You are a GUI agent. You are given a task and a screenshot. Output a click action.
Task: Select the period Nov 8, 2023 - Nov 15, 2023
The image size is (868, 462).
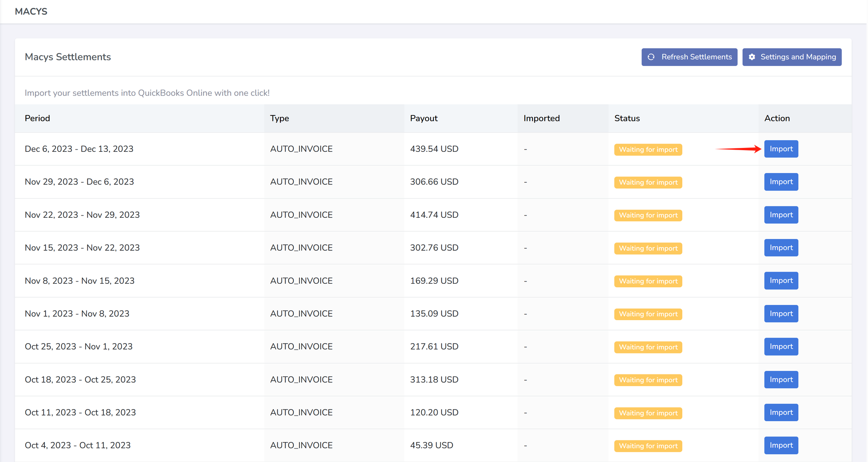[x=79, y=281]
